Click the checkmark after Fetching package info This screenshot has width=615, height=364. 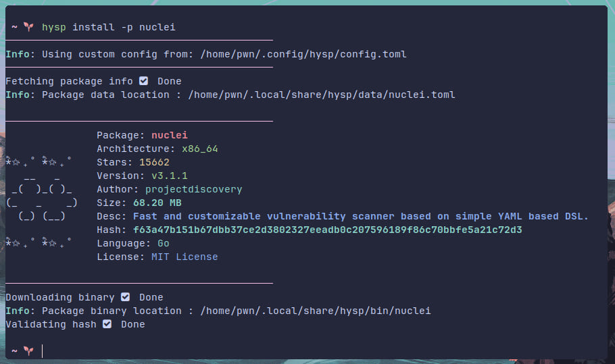[x=143, y=81]
